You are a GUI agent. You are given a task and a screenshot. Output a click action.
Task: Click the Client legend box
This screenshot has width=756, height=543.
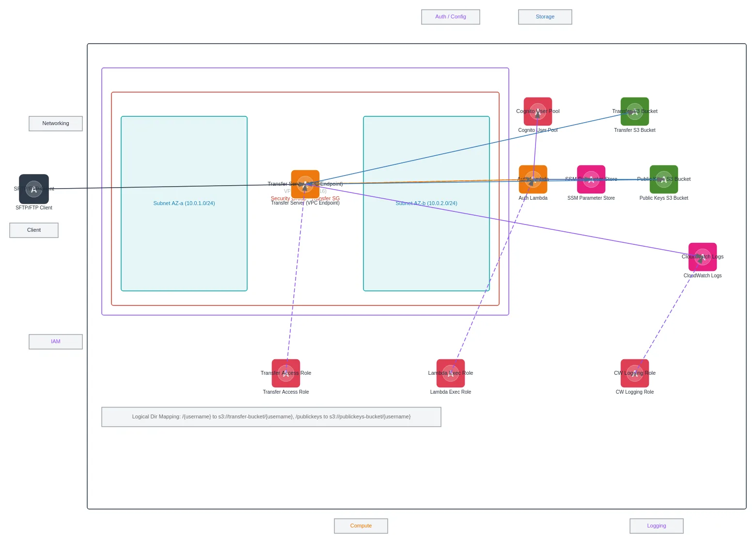(x=34, y=230)
